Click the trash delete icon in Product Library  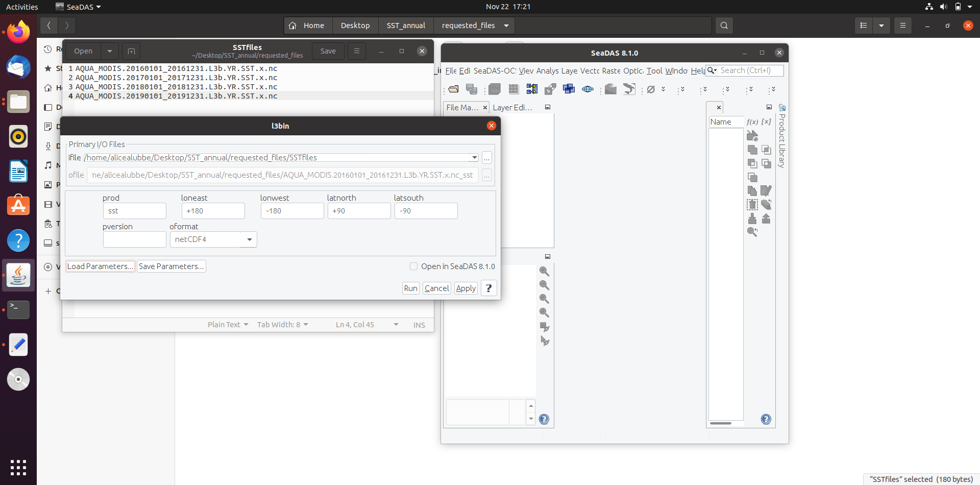(752, 204)
